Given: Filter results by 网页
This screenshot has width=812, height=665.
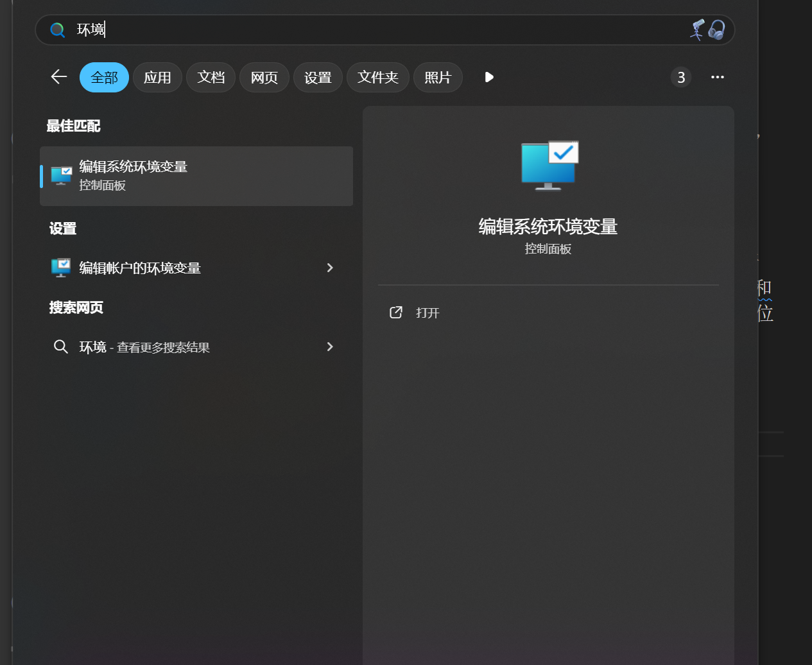Looking at the screenshot, I should (x=264, y=78).
